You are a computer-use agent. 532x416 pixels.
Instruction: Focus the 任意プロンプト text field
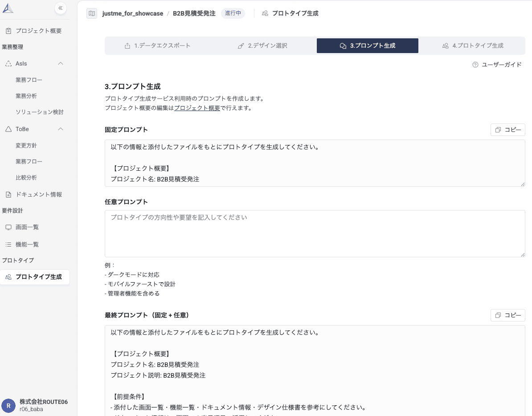coord(315,234)
